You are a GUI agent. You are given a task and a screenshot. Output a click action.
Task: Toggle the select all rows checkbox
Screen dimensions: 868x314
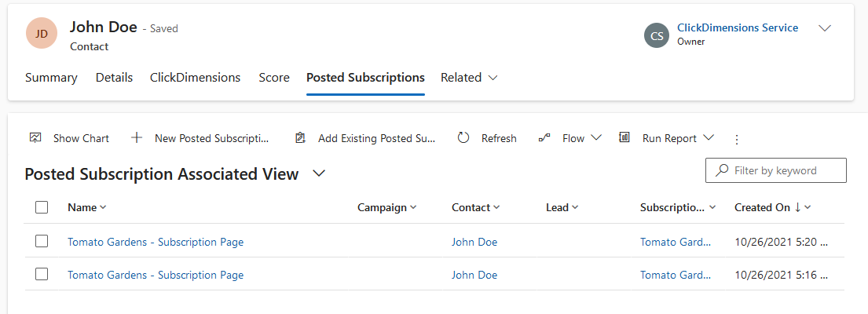(42, 207)
